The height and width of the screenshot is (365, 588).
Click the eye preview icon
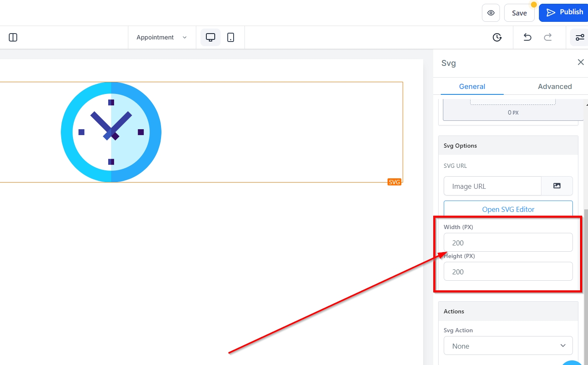click(491, 13)
